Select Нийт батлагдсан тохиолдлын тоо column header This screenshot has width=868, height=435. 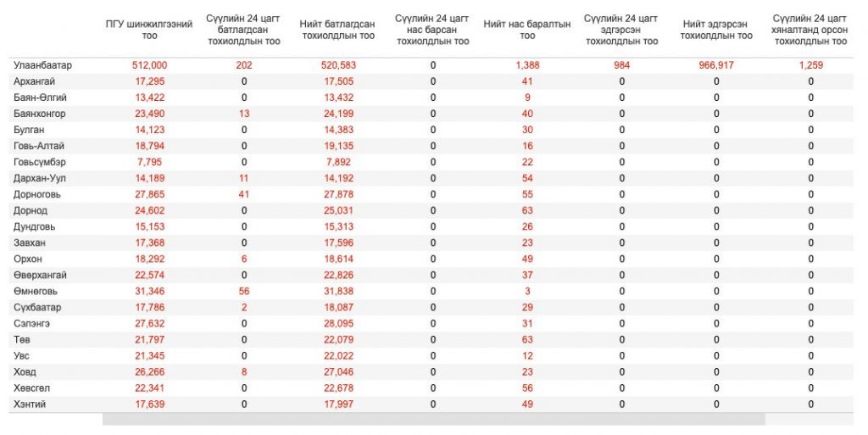click(x=337, y=30)
